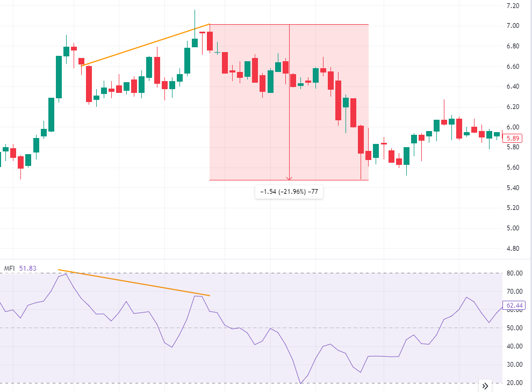Select the orange trend line on price chart
Viewport: 532px width, 392px height.
pyautogui.click(x=145, y=45)
